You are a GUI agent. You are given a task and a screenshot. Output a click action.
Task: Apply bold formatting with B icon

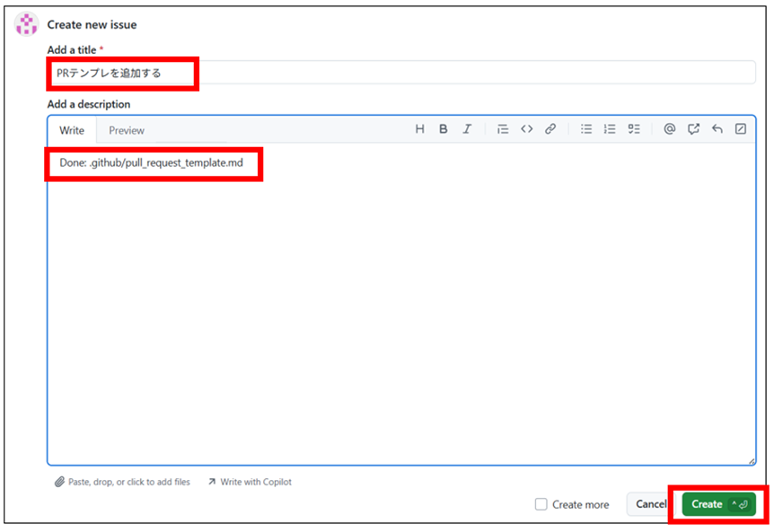(444, 129)
